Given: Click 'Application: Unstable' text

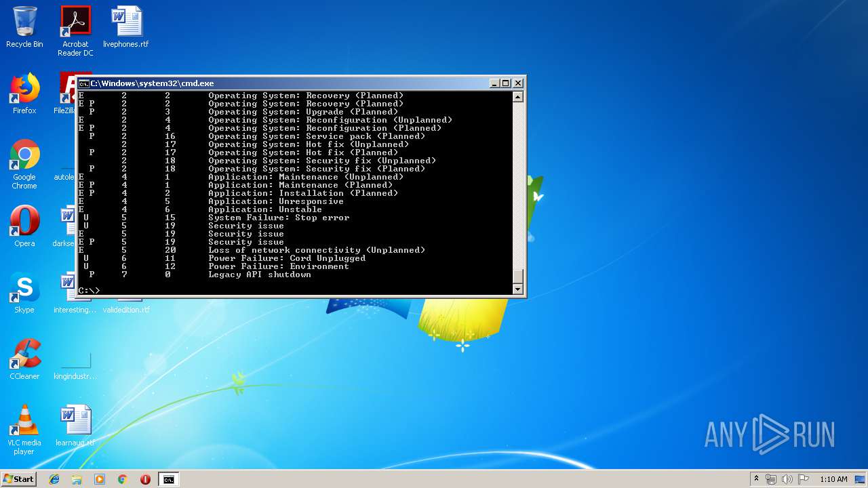Looking at the screenshot, I should 265,209.
